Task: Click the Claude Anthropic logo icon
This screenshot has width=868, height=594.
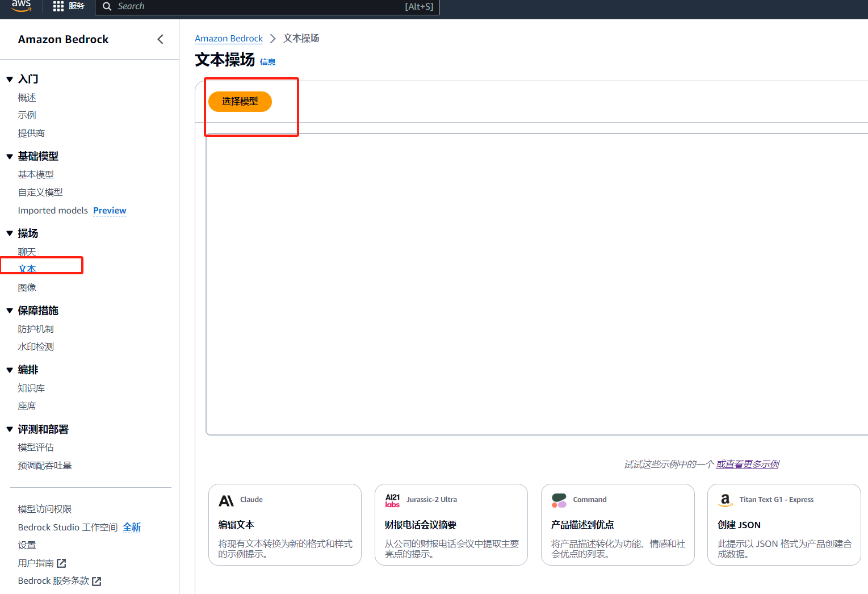Action: [227, 501]
